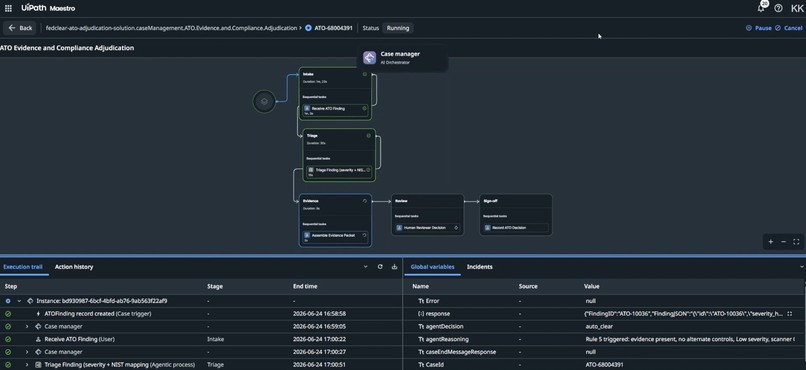Refresh the execution trail
The height and width of the screenshot is (370, 806).
pyautogui.click(x=380, y=267)
